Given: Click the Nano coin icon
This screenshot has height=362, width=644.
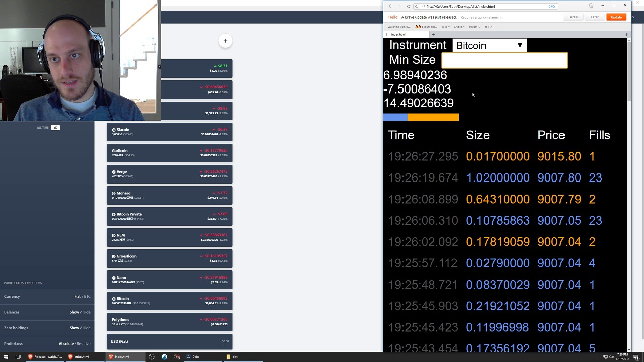Looking at the screenshot, I should tap(114, 278).
